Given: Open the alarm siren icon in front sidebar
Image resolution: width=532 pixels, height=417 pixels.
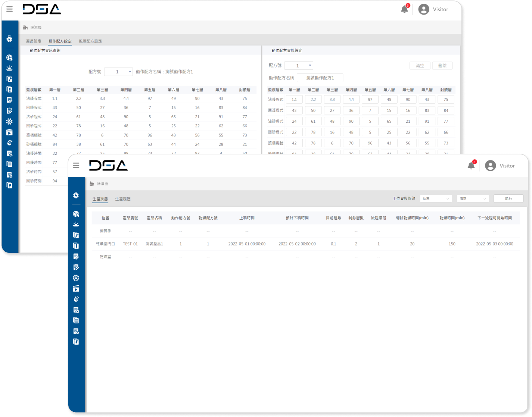Looking at the screenshot, I should pos(76,224).
